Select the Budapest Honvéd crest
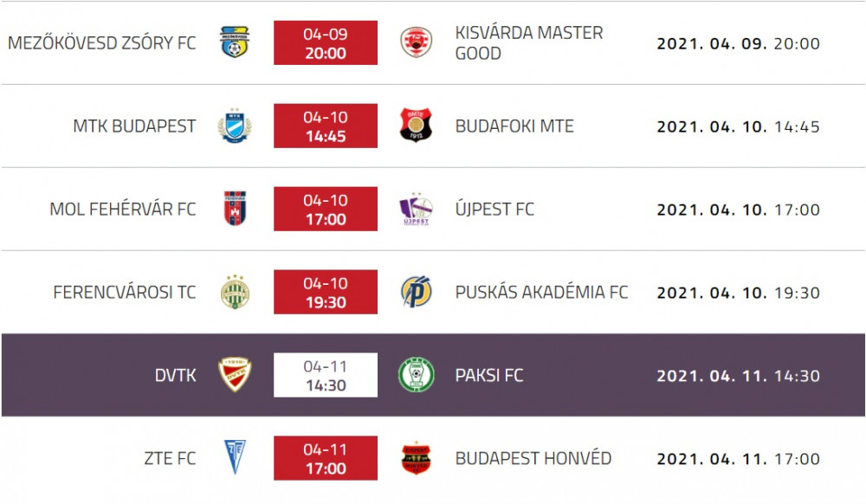The height and width of the screenshot is (504, 866). coord(416,458)
